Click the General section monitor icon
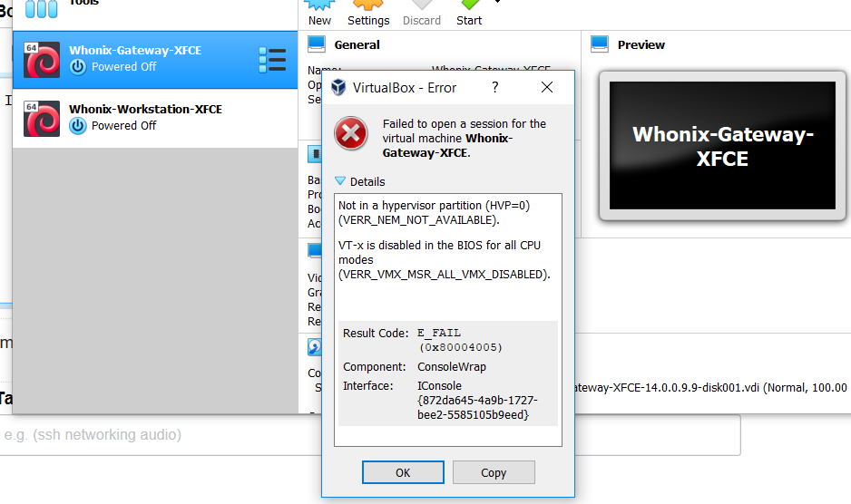The width and height of the screenshot is (851, 504). (x=317, y=44)
